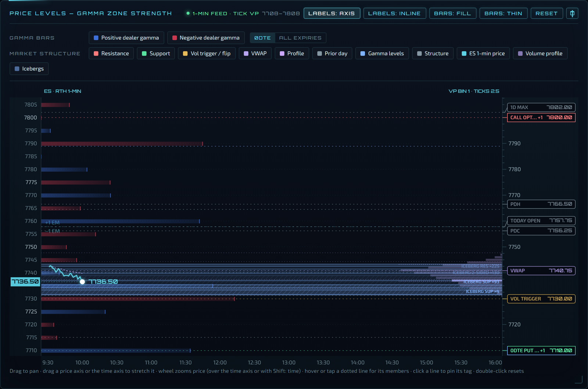Toggle ES 1-min price line
Screen dimensions: 588x389
coord(483,53)
